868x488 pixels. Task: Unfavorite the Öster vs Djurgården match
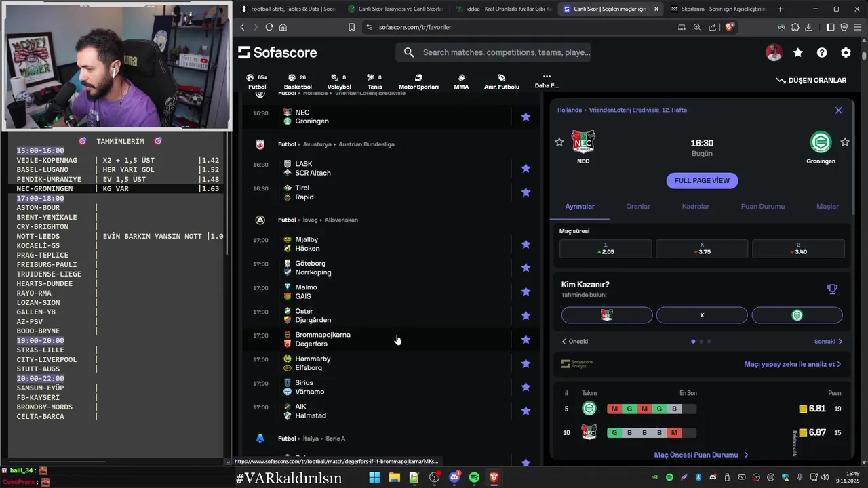[526, 315]
